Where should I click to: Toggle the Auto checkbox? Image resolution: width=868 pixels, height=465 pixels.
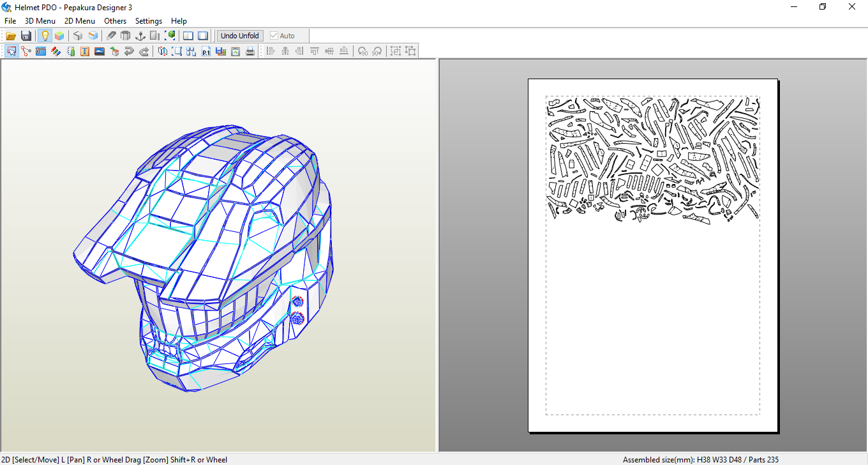click(282, 36)
